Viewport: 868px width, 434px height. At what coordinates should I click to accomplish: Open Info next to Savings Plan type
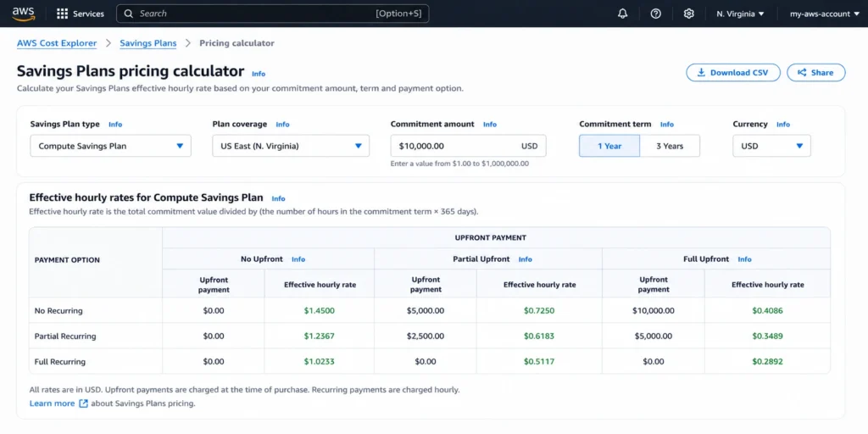click(115, 125)
